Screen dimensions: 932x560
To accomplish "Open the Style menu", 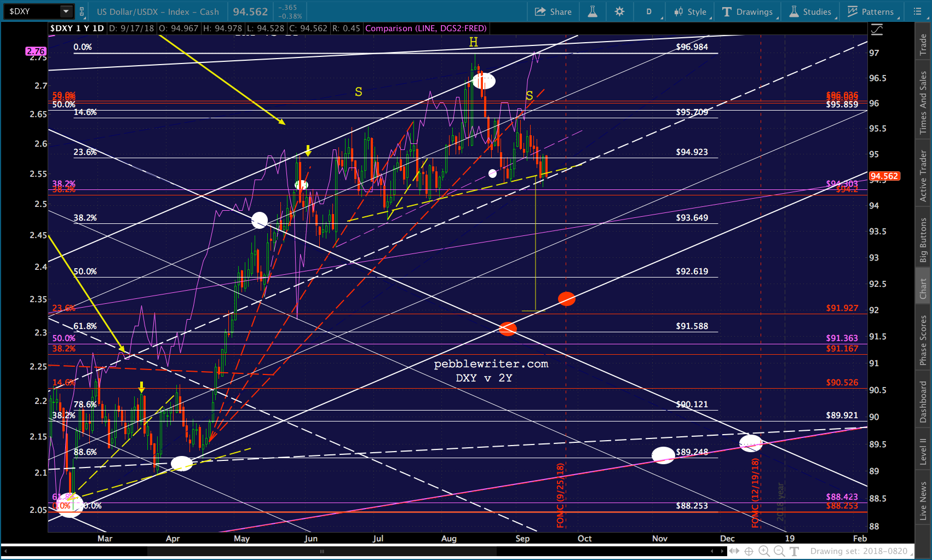I will pyautogui.click(x=690, y=11).
